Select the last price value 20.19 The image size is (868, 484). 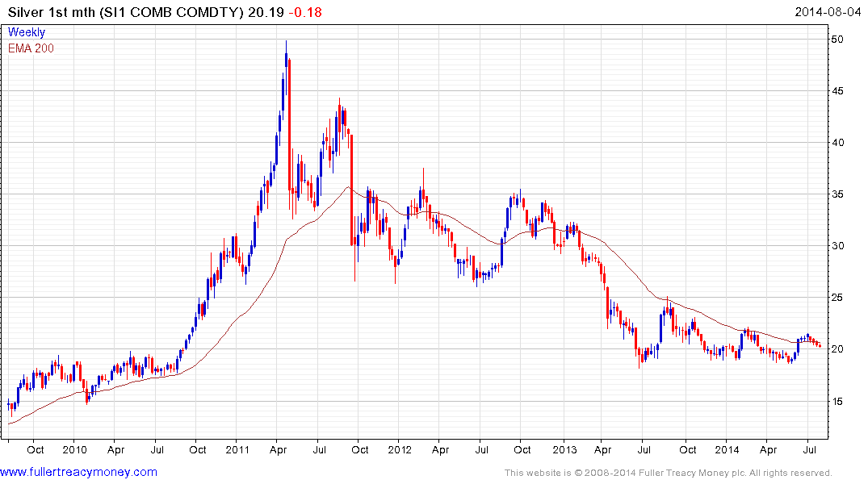pyautogui.click(x=266, y=12)
